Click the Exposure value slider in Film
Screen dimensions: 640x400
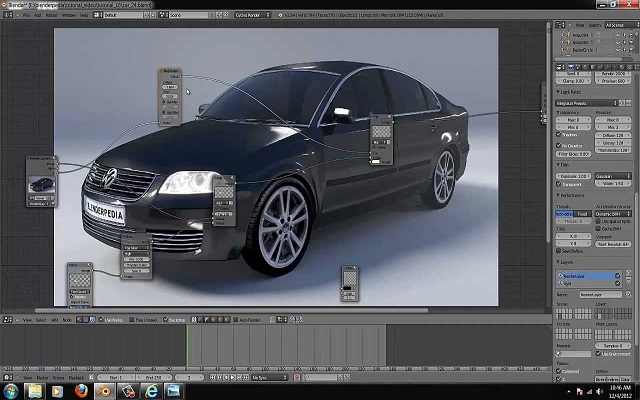click(x=574, y=175)
